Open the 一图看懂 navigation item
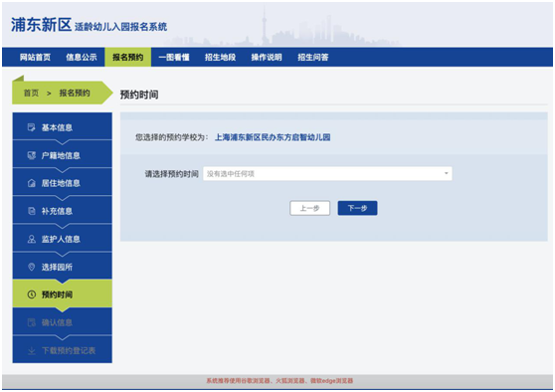 click(174, 58)
